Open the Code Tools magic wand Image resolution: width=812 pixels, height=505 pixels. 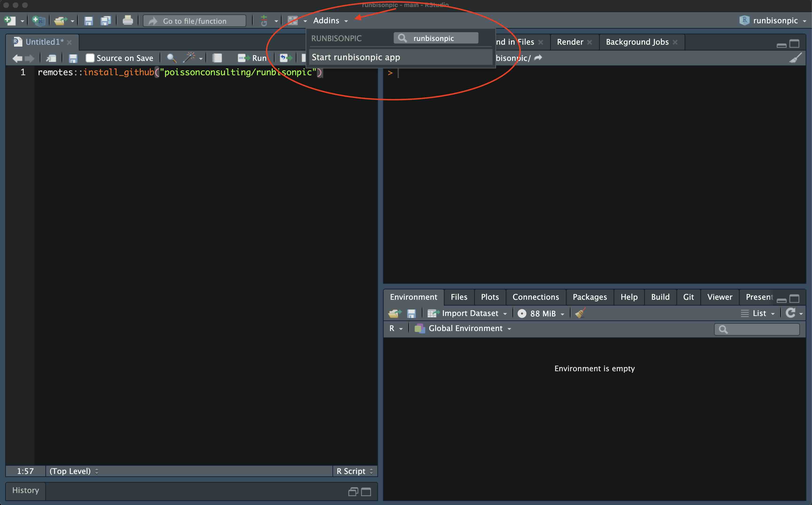pyautogui.click(x=189, y=57)
